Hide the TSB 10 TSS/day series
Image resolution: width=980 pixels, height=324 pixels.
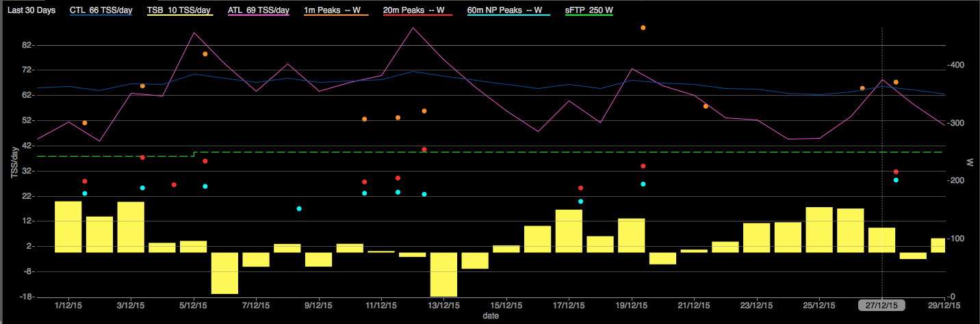coord(179,11)
